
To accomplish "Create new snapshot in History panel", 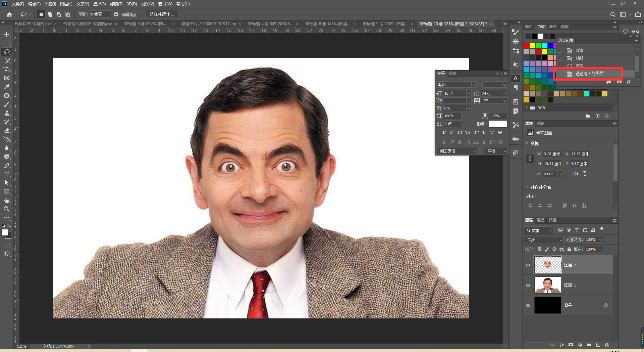I will (619, 82).
